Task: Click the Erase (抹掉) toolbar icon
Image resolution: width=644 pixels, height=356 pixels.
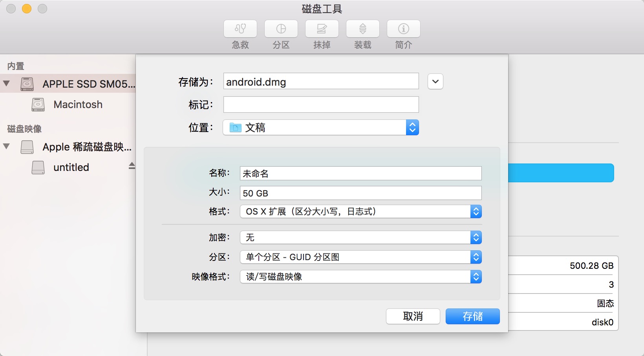Action: (322, 29)
